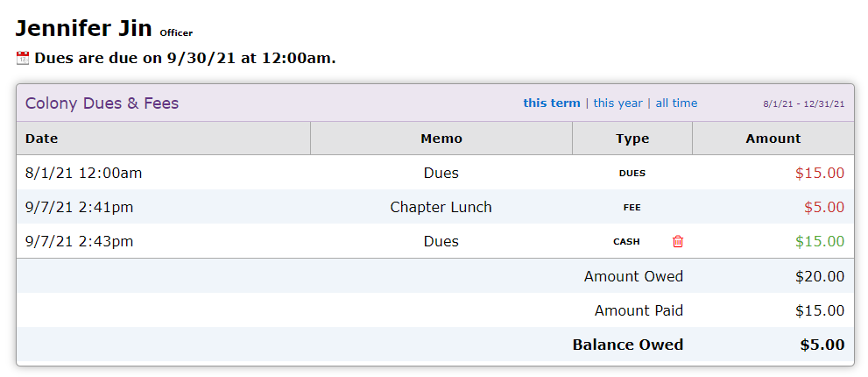Screen dimensions: 868x377
Task: Click the calendar icon beside dues deadline
Action: [x=23, y=58]
